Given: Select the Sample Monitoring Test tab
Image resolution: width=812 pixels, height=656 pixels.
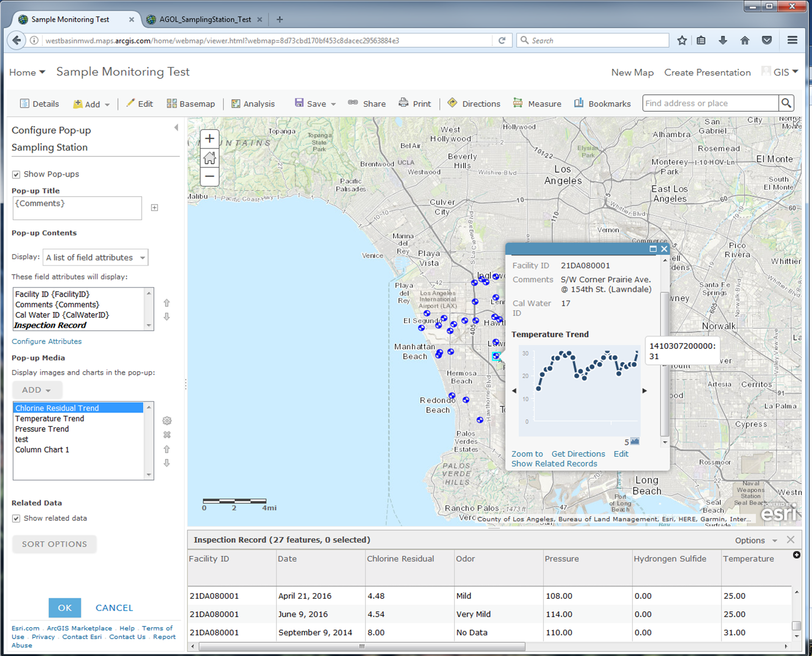Looking at the screenshot, I should pyautogui.click(x=70, y=19).
